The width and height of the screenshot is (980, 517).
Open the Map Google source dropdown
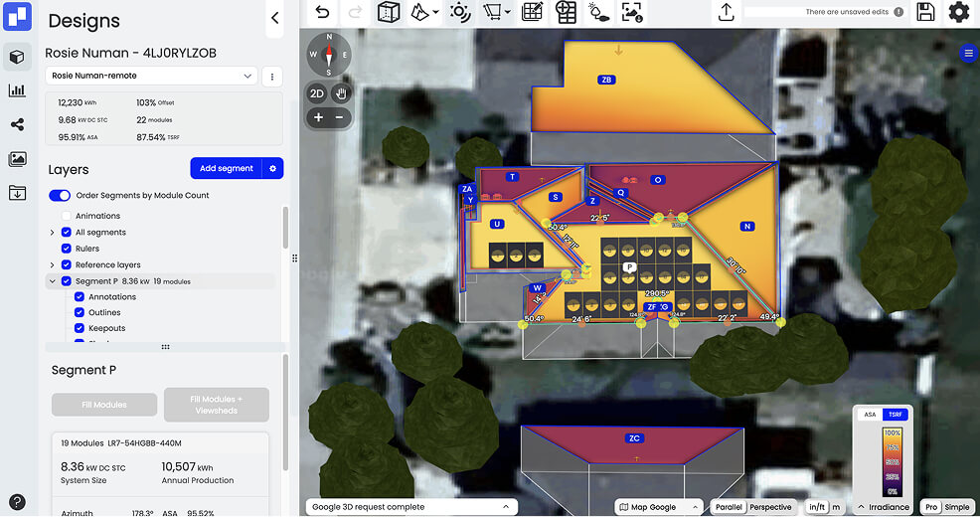coord(658,507)
